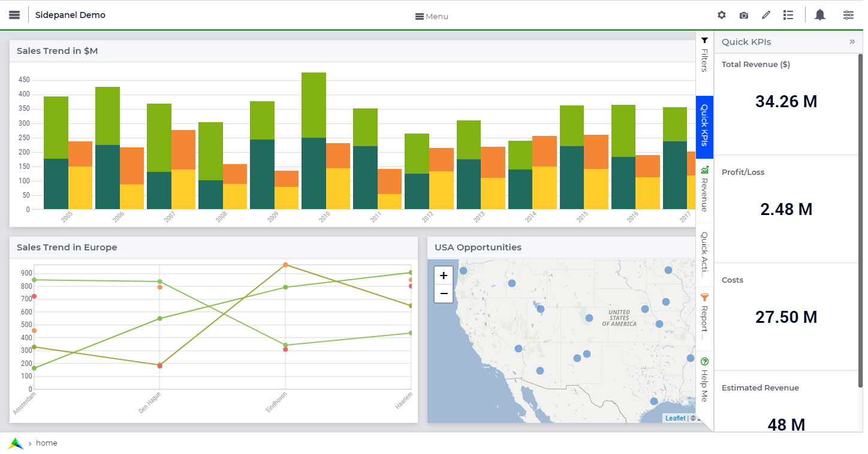Click the Sales Trend in Europe title
The image size is (868, 454).
pyautogui.click(x=67, y=247)
